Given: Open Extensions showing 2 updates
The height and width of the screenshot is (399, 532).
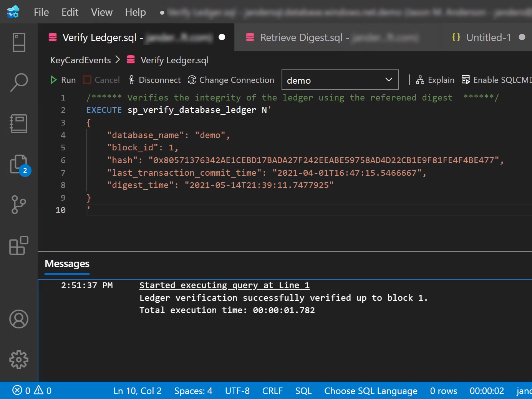Looking at the screenshot, I should [x=18, y=164].
